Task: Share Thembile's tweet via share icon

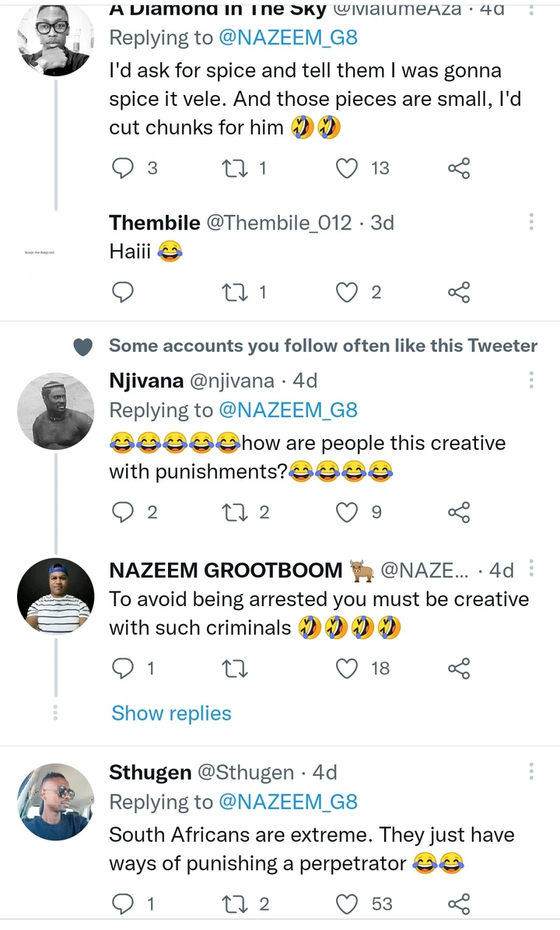Action: pos(459,292)
